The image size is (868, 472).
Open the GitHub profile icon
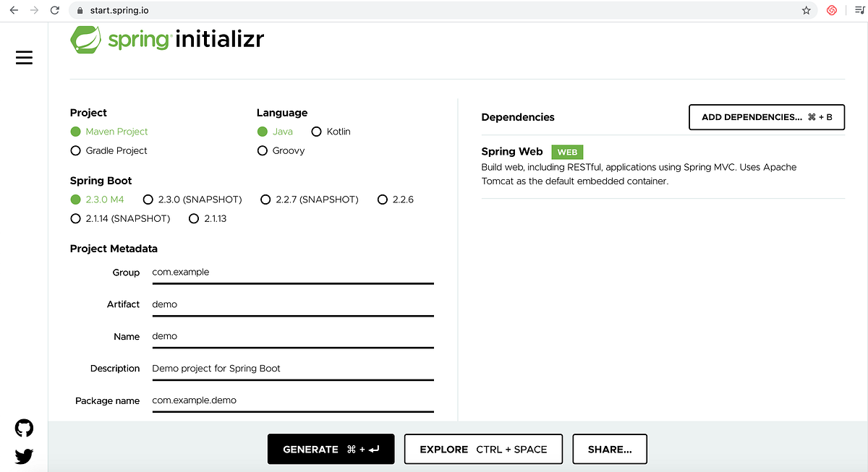coord(24,428)
